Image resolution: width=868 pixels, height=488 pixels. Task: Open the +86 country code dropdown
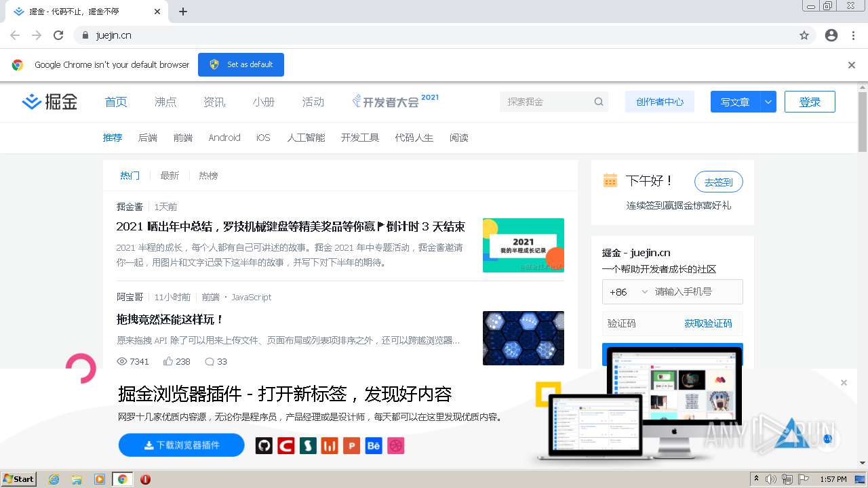[x=629, y=292]
